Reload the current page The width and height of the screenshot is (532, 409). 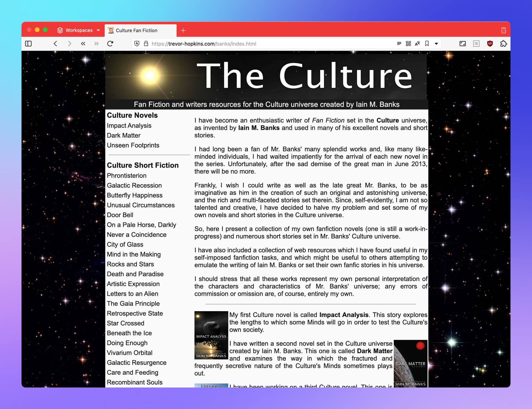[110, 44]
